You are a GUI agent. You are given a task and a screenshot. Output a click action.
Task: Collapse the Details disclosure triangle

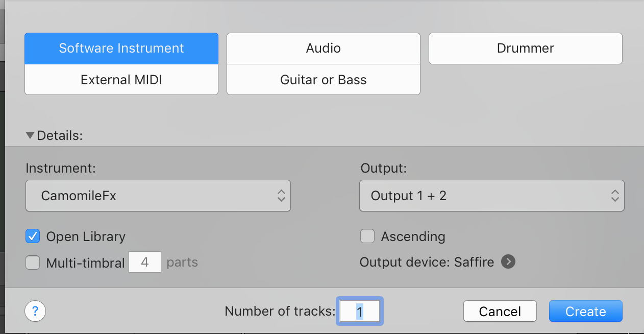[x=30, y=135]
